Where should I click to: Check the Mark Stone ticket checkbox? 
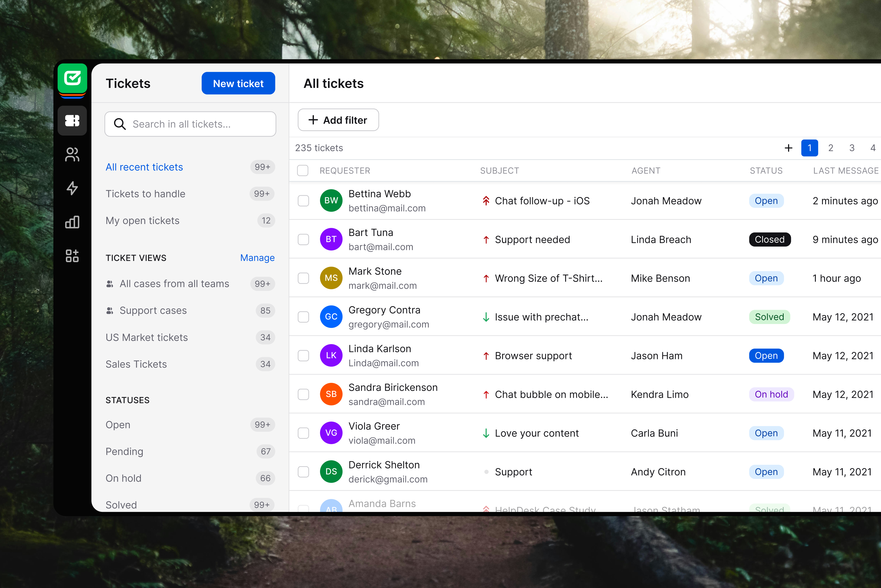coord(303,278)
